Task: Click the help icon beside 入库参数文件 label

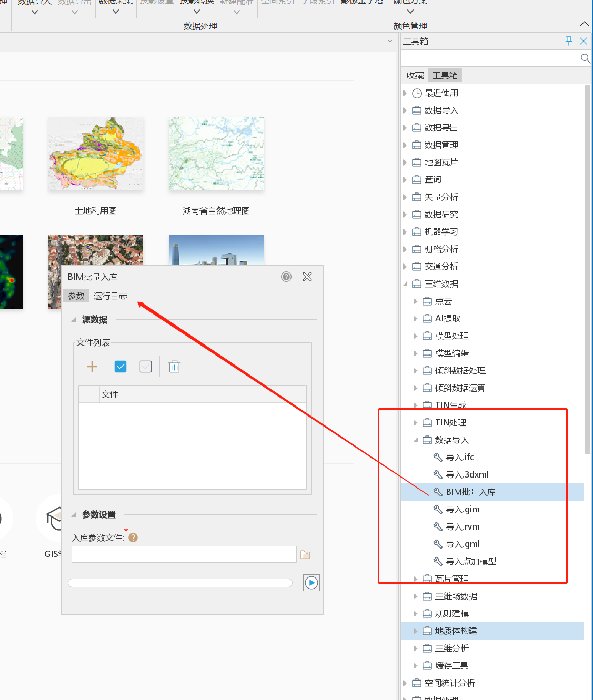Action: (x=133, y=537)
